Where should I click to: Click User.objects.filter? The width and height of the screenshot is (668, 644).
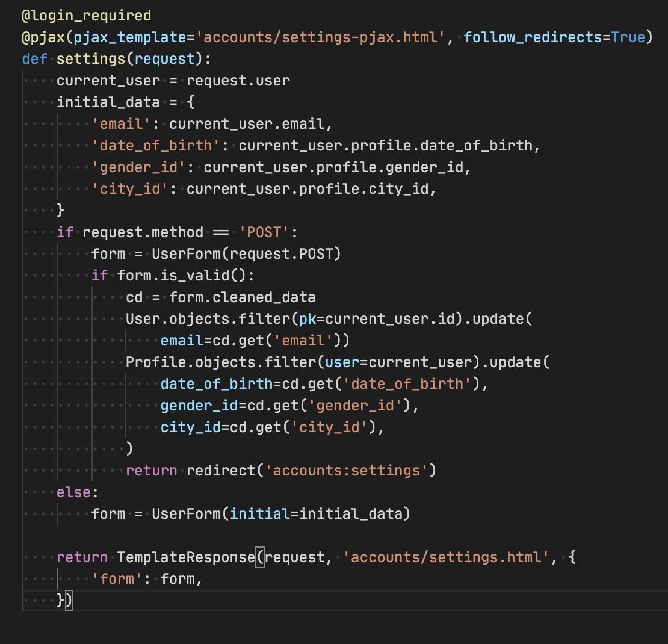tap(208, 319)
